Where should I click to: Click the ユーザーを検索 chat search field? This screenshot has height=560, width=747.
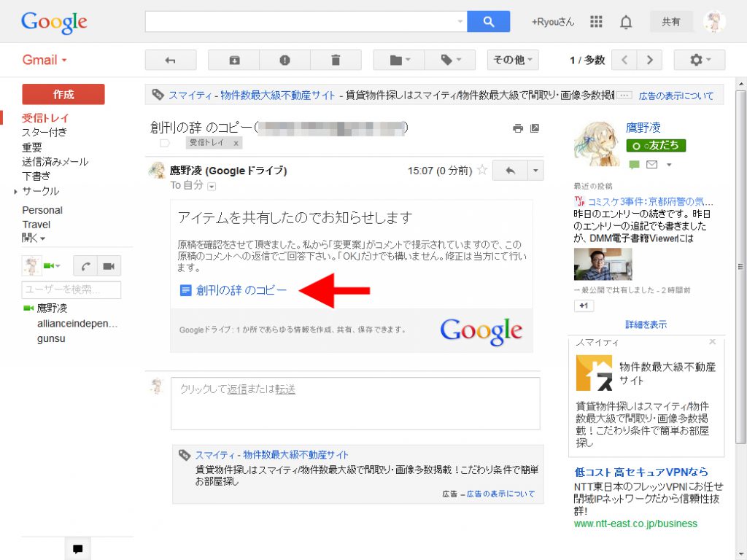point(71,289)
